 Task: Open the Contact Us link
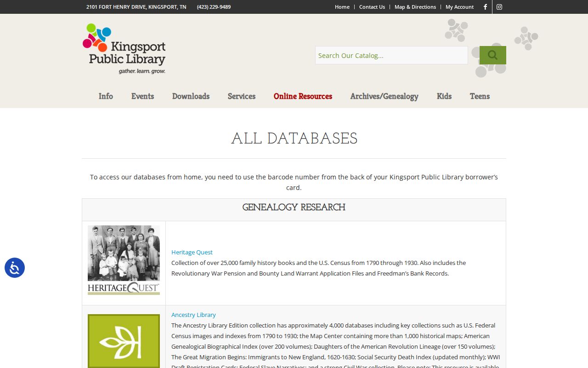(372, 7)
